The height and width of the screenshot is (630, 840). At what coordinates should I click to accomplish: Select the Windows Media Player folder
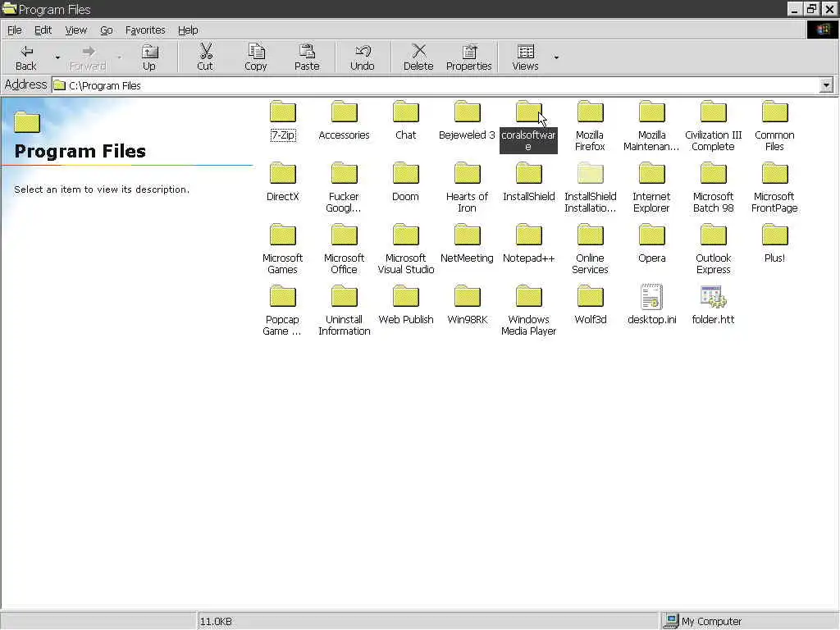(529, 311)
